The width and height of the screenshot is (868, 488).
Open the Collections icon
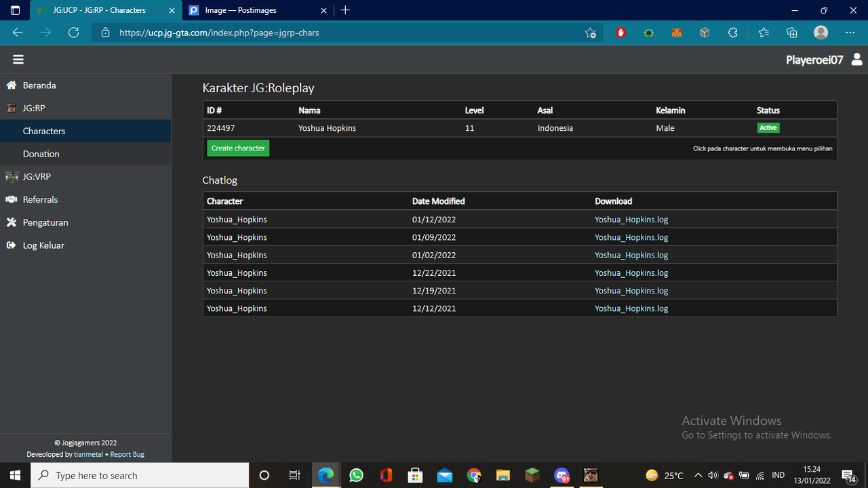pyautogui.click(x=791, y=33)
